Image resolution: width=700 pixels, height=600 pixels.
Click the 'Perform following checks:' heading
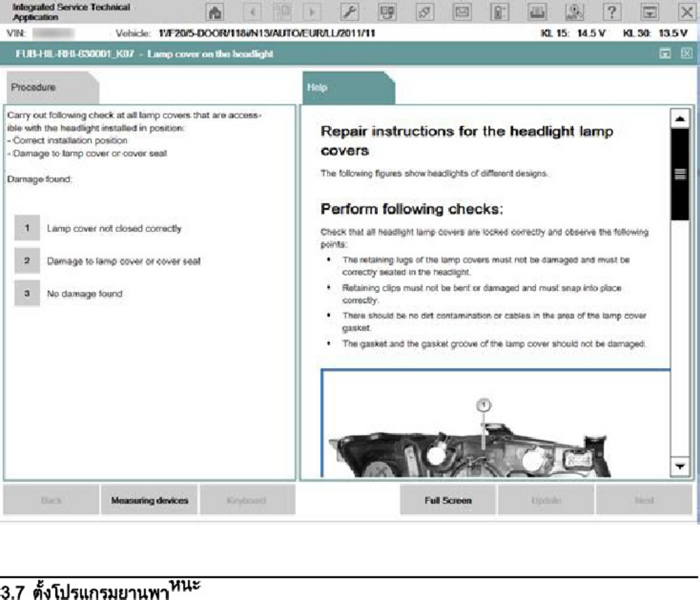[x=411, y=209]
